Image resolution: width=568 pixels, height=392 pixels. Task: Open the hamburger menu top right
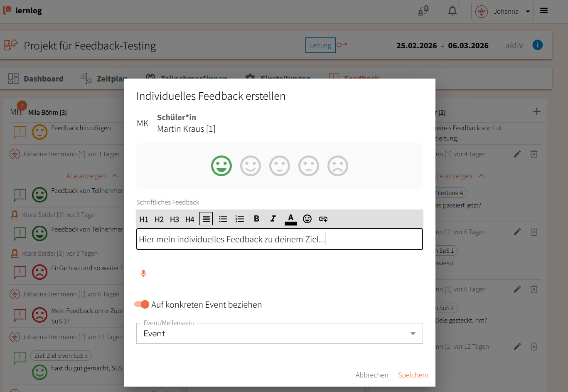544,11
